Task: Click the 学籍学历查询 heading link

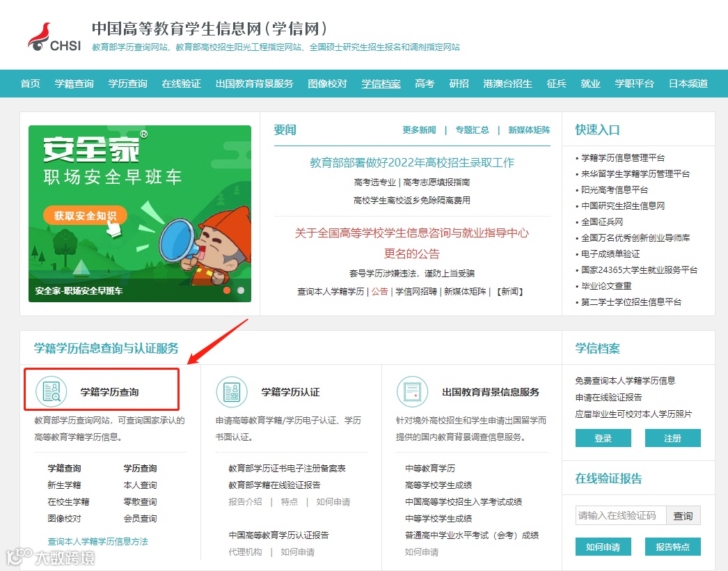Action: click(109, 392)
